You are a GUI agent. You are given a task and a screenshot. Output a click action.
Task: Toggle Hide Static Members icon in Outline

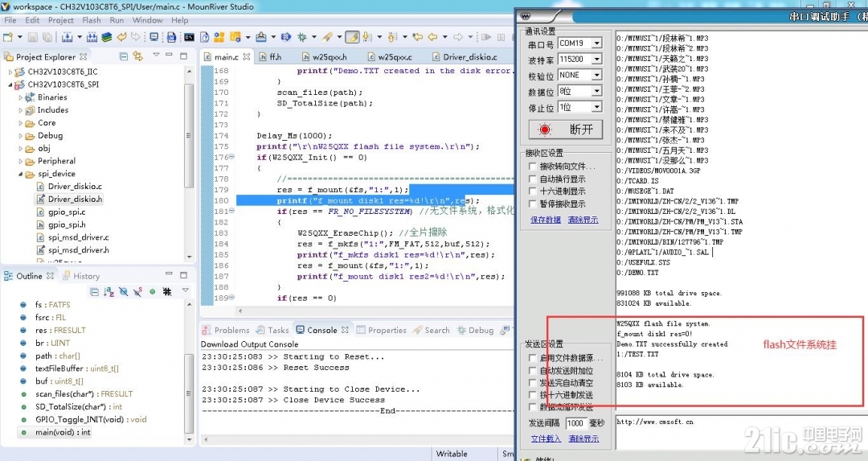click(x=137, y=291)
